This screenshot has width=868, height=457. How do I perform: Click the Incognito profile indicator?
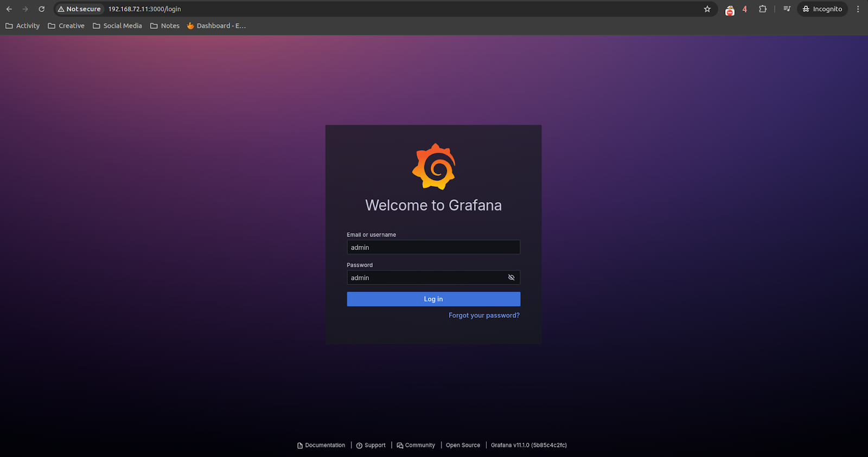point(822,9)
